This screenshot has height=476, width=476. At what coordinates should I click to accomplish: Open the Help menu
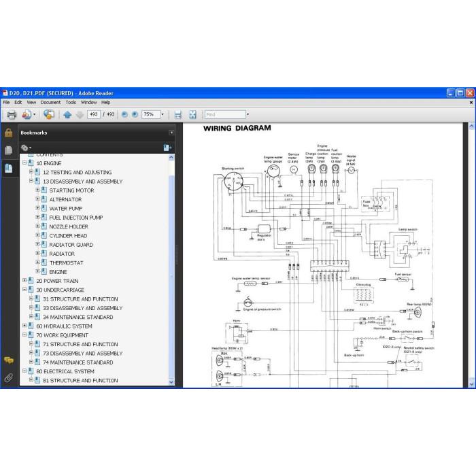coord(105,102)
